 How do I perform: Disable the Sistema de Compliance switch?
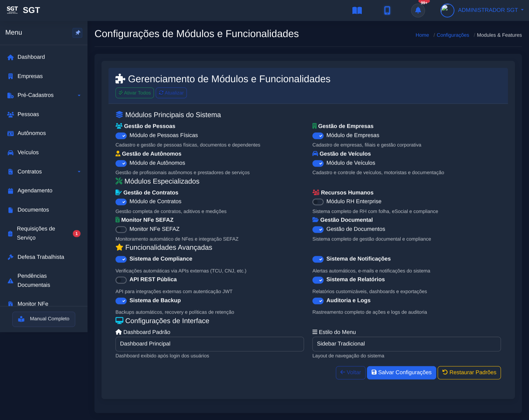[x=121, y=259]
